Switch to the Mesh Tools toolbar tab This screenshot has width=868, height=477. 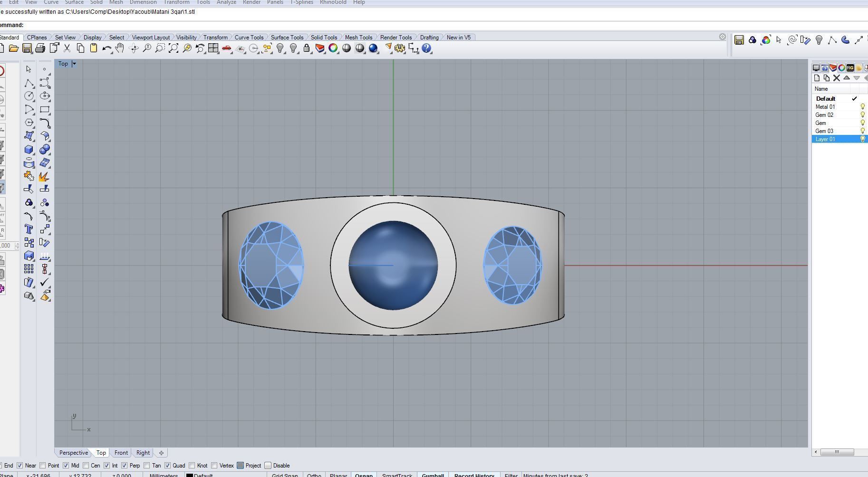(x=358, y=38)
